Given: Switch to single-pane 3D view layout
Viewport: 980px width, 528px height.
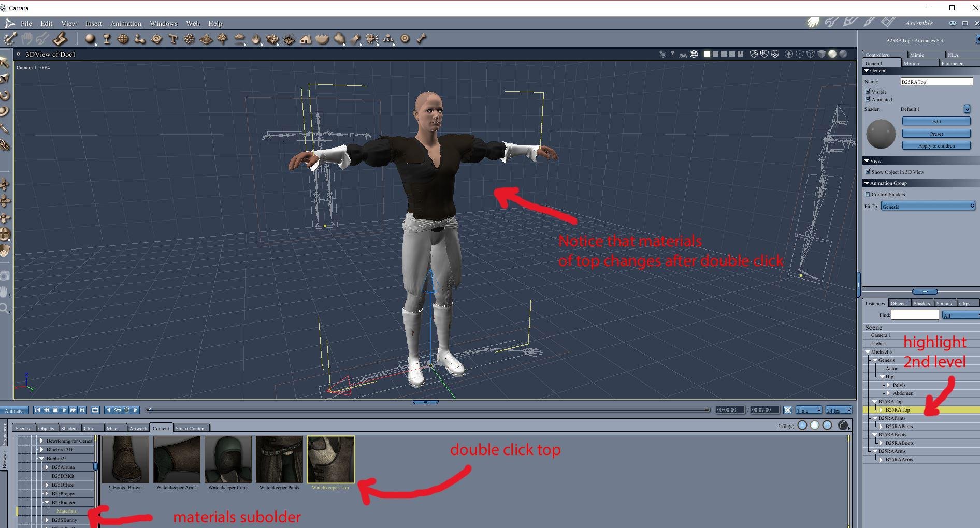Looking at the screenshot, I should pos(707,54).
